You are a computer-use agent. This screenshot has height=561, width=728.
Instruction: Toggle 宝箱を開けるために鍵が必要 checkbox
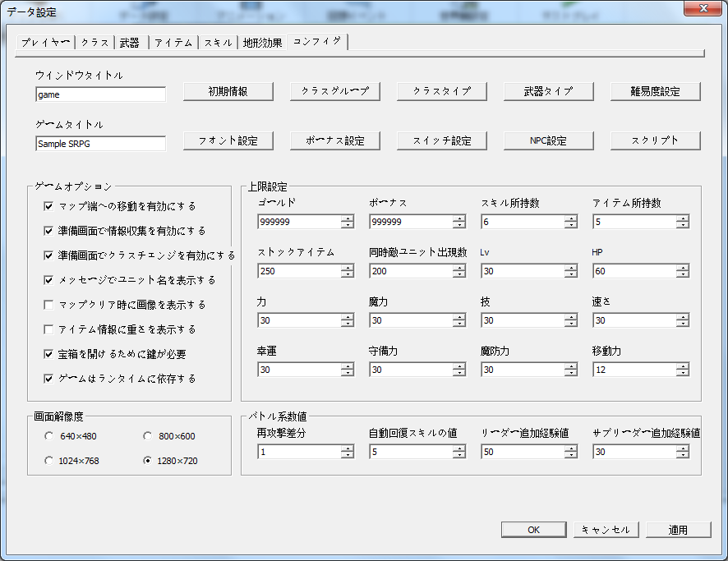tap(48, 354)
